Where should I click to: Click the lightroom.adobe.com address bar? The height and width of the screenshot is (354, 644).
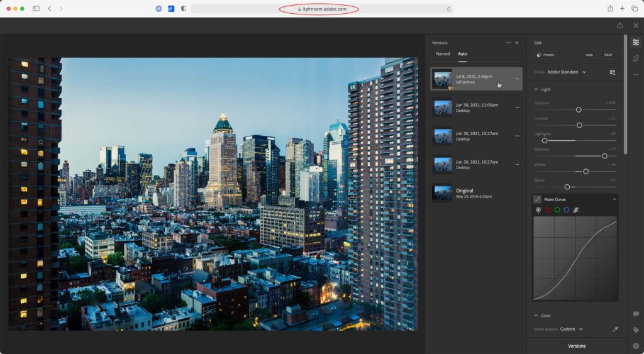321,9
